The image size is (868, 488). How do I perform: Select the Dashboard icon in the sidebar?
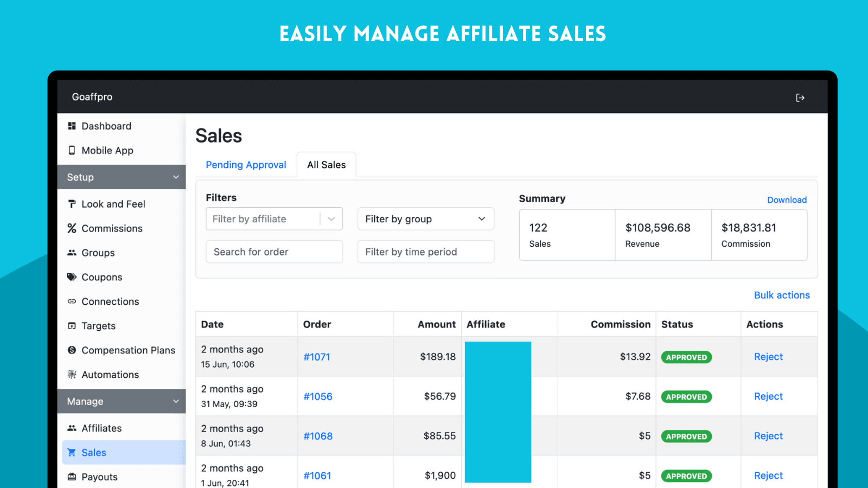[72, 126]
